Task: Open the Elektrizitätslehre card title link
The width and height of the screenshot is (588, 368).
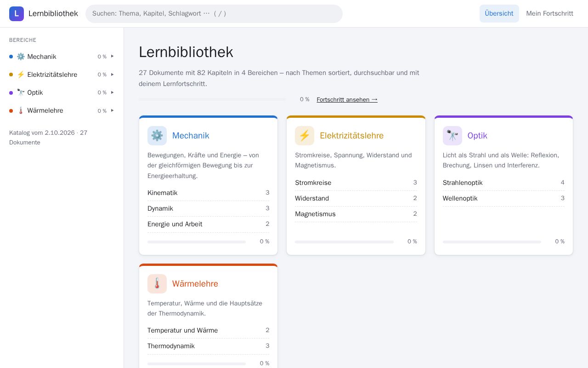Action: coord(351,136)
